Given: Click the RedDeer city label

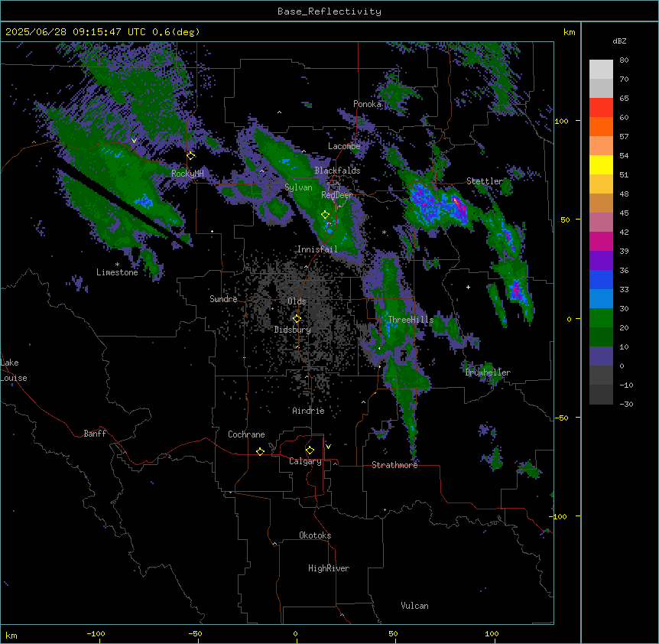Looking at the screenshot, I should tap(337, 195).
